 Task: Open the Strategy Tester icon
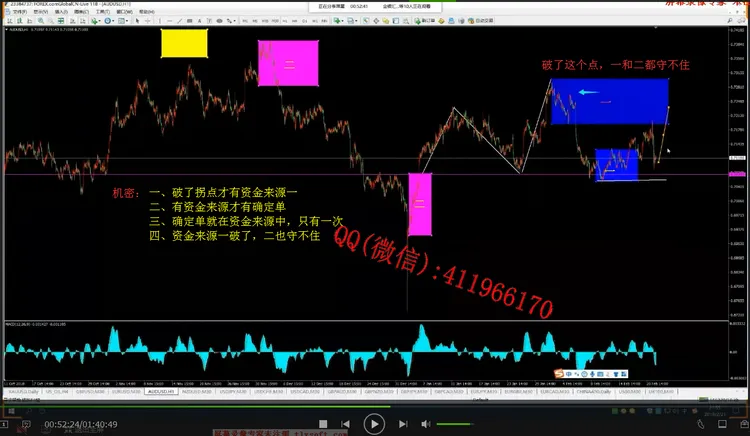click(x=406, y=21)
